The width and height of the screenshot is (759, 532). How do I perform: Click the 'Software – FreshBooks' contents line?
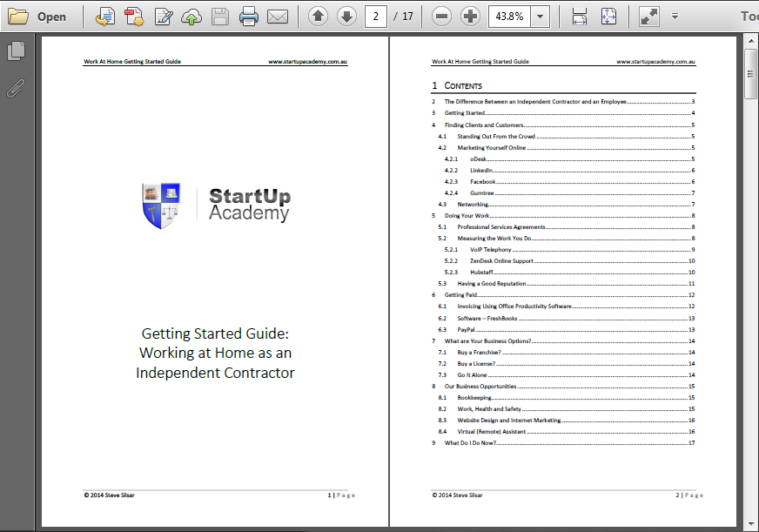coord(567,319)
